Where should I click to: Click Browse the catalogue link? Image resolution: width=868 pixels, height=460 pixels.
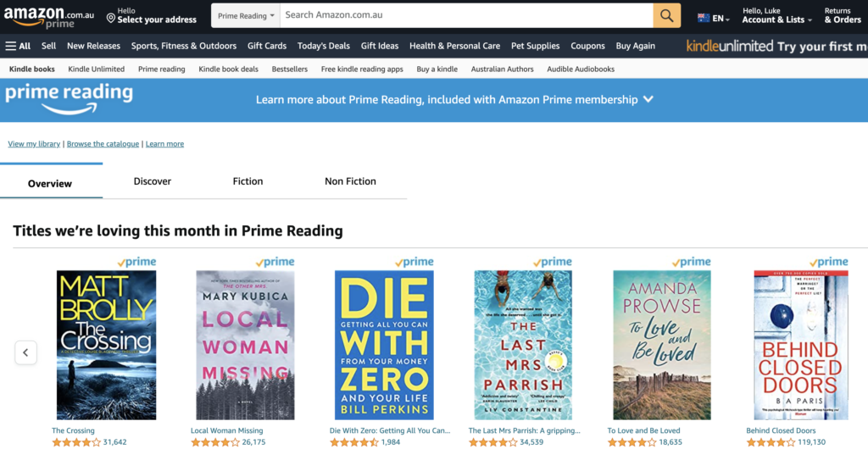(103, 144)
